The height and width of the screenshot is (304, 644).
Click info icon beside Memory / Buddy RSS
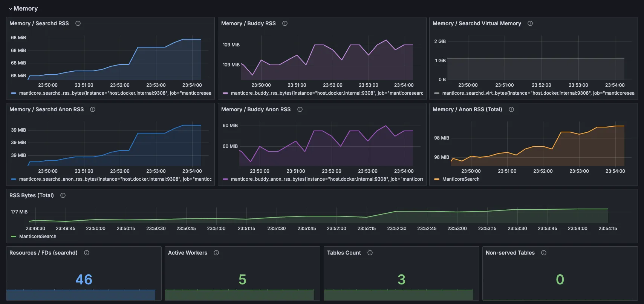coord(285,23)
